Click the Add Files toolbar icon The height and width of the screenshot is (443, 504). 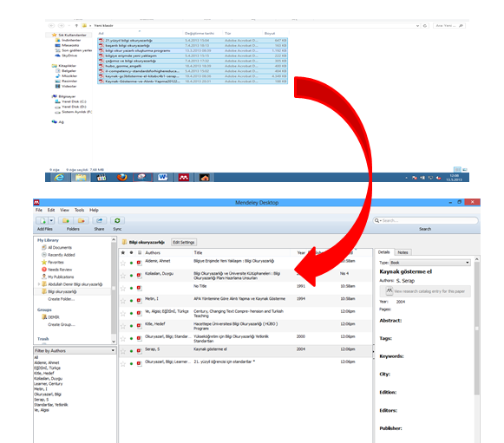[x=43, y=221]
